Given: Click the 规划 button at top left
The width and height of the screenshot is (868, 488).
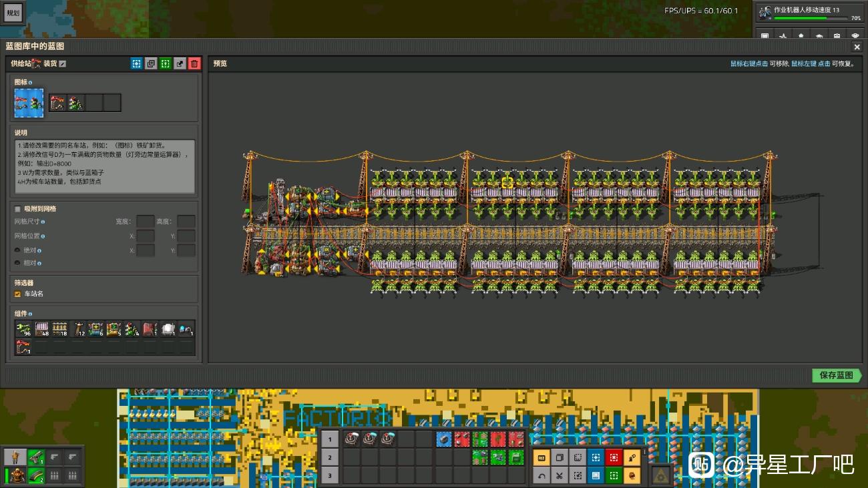Looking at the screenshot, I should pos(13,13).
